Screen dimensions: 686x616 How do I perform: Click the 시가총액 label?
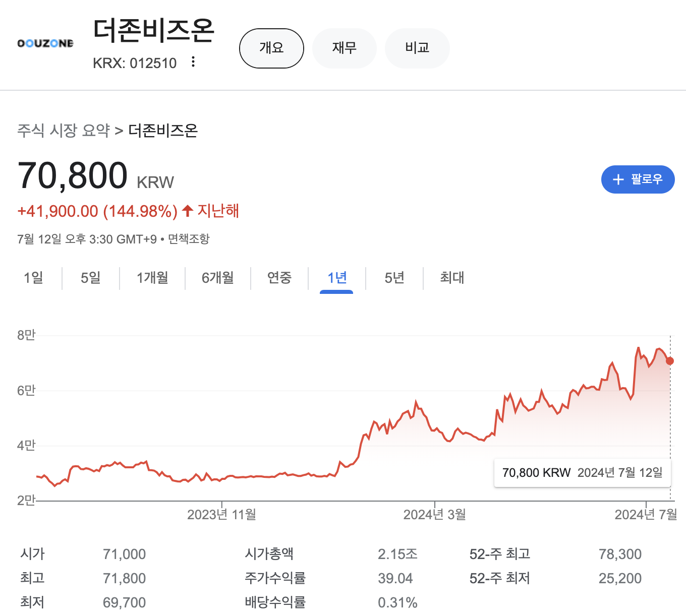(269, 554)
